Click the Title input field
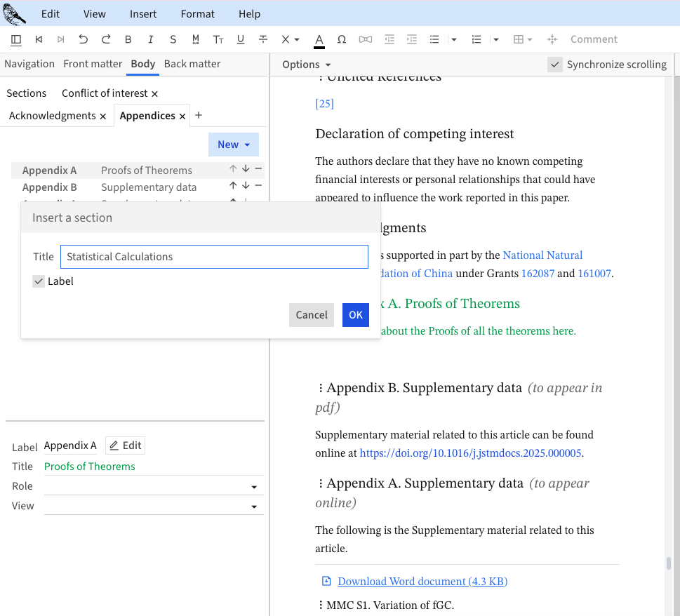Image resolution: width=680 pixels, height=616 pixels. pos(213,257)
